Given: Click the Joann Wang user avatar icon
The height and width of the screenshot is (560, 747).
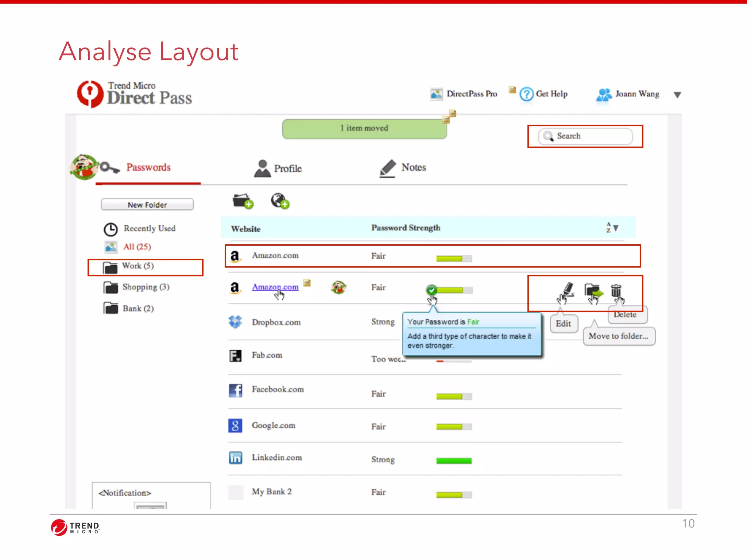Looking at the screenshot, I should point(604,95).
